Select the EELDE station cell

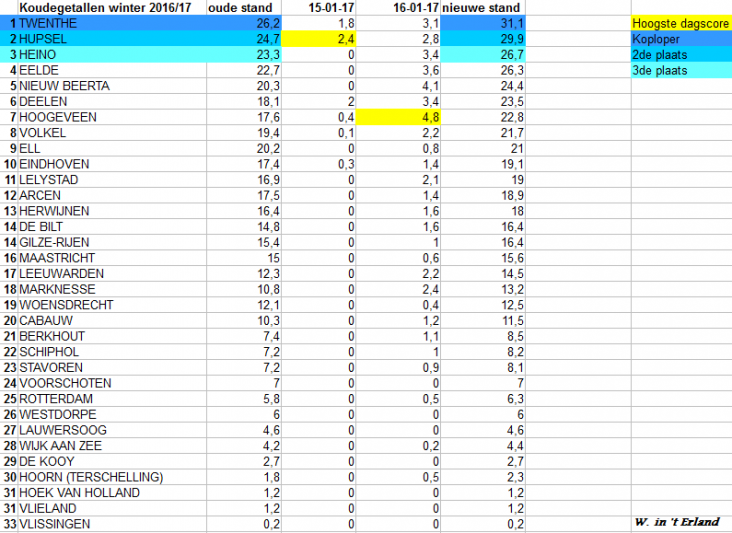[112, 70]
